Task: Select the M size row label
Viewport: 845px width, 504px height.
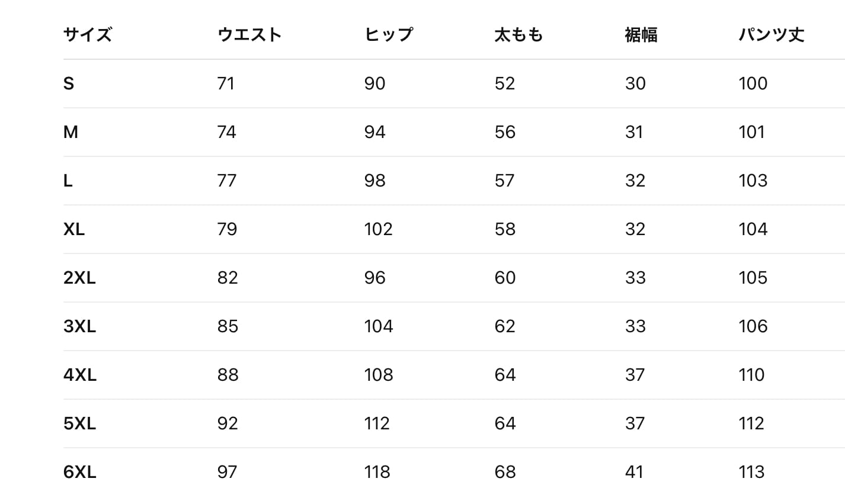Action: pos(71,132)
